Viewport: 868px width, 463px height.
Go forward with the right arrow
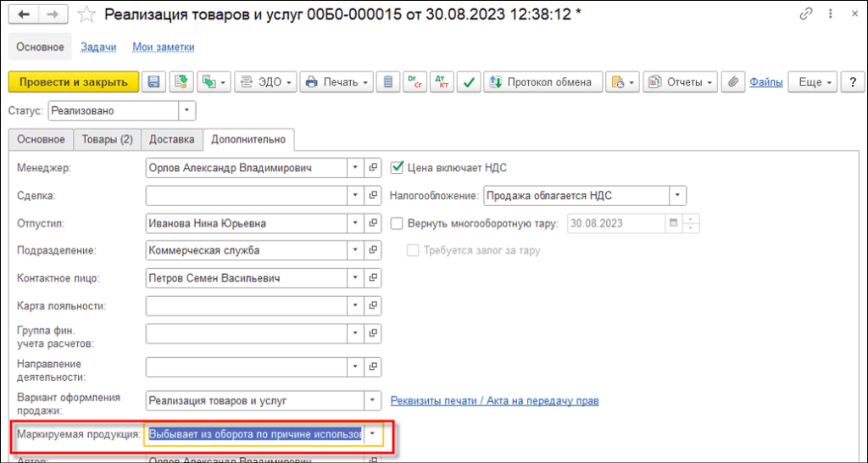[x=53, y=15]
